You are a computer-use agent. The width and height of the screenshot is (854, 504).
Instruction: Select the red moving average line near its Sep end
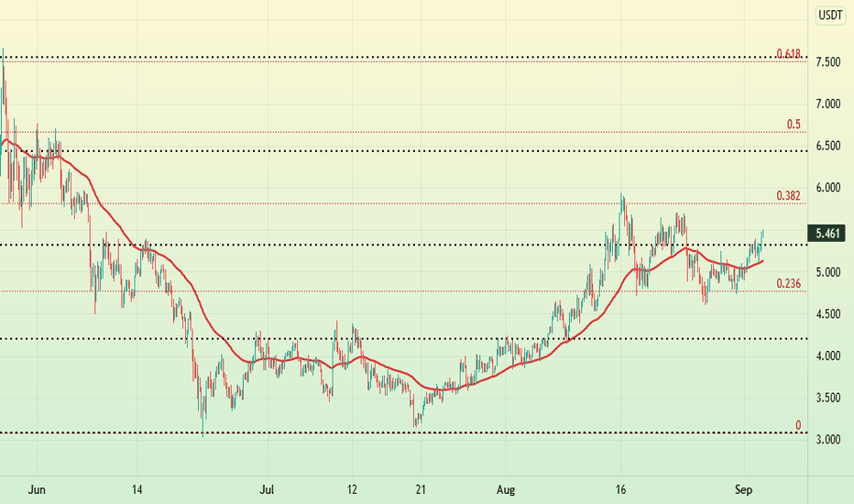click(754, 264)
